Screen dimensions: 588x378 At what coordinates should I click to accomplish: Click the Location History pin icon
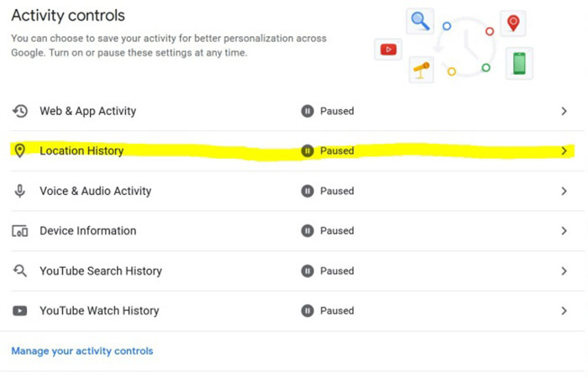(20, 151)
